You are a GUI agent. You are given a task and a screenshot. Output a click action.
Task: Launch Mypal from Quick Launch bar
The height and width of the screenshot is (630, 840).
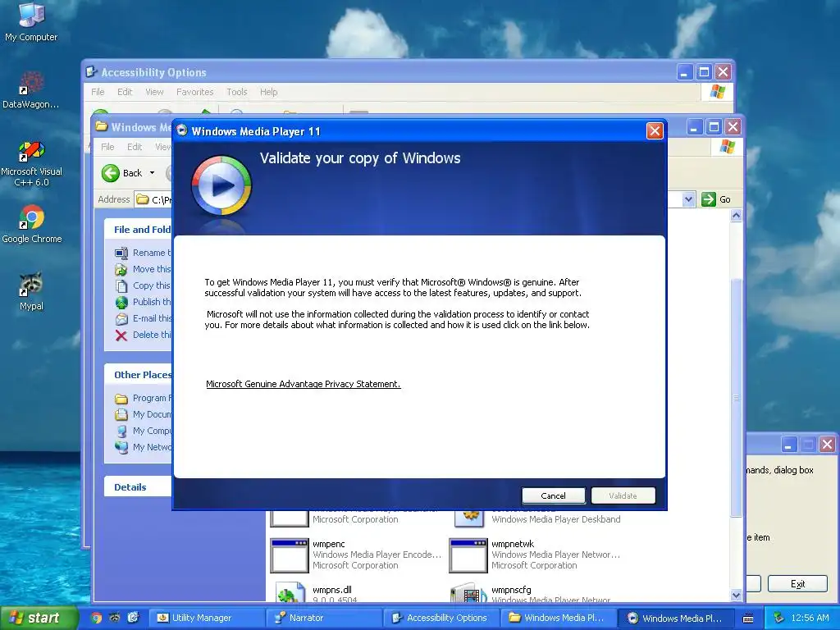[x=115, y=618]
